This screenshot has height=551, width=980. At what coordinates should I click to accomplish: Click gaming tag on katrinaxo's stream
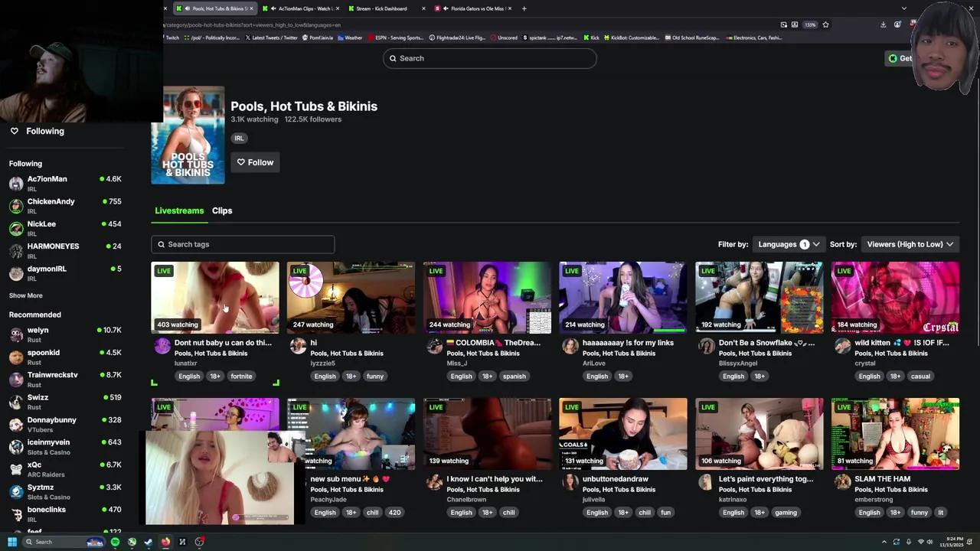pyautogui.click(x=786, y=512)
